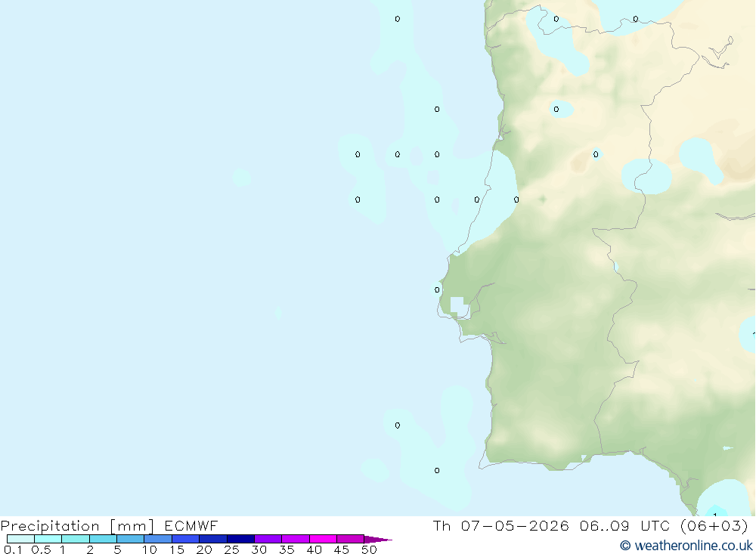Pick the 20–25 mm navy legend swatch
The width and height of the screenshot is (756, 554).
212,539
